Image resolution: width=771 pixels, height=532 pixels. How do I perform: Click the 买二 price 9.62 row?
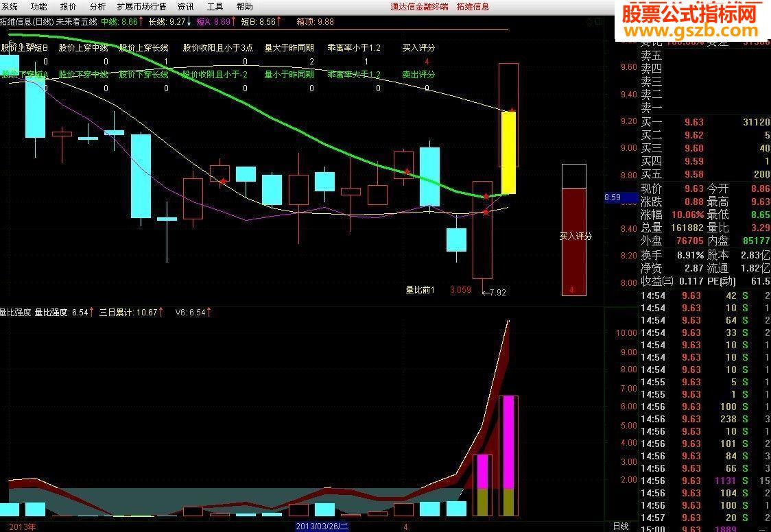pos(706,136)
